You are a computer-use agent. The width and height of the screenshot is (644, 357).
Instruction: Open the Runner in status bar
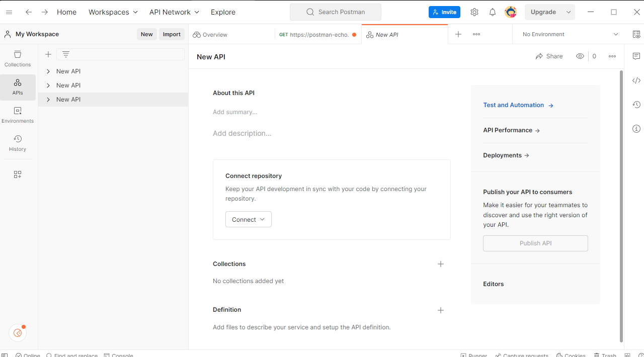click(x=474, y=355)
